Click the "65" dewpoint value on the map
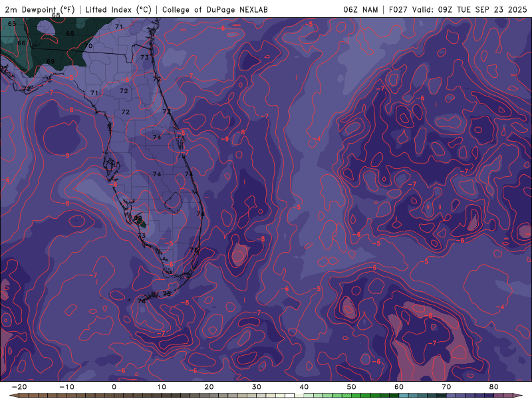The image size is (532, 399). pos(12,24)
